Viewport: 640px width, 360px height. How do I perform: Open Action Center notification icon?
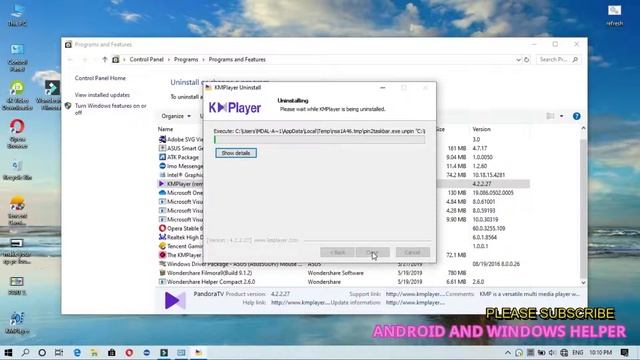(x=624, y=352)
